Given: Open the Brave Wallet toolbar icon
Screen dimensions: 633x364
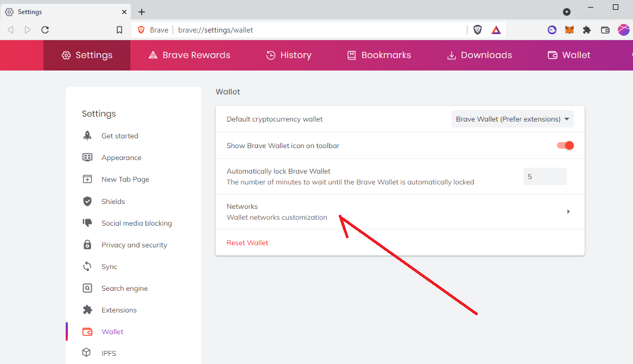Looking at the screenshot, I should (605, 30).
